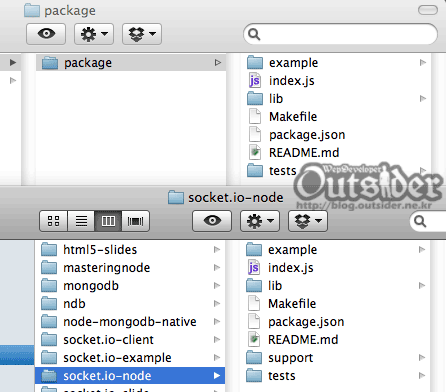
Task: Expand package folder arrow in package window
Action: (218, 63)
